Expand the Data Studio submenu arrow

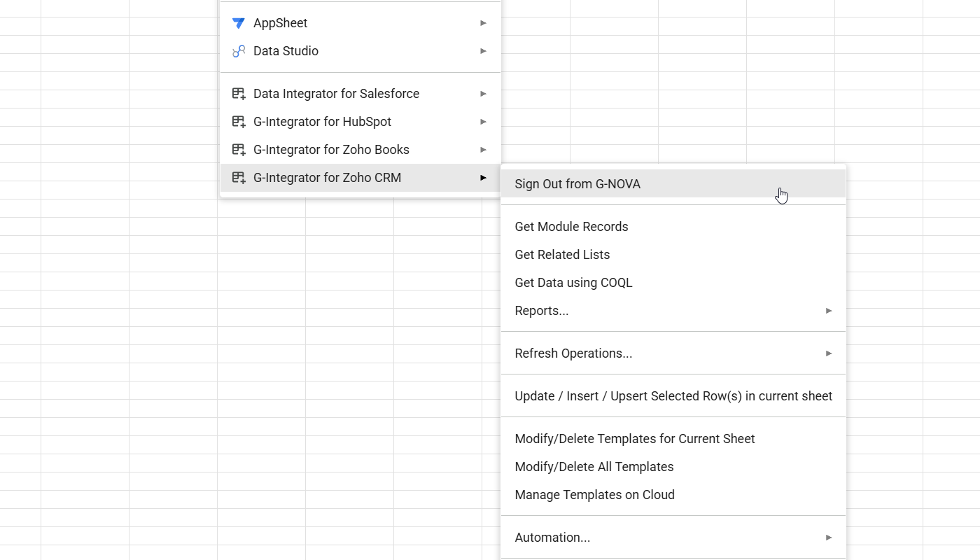483,51
